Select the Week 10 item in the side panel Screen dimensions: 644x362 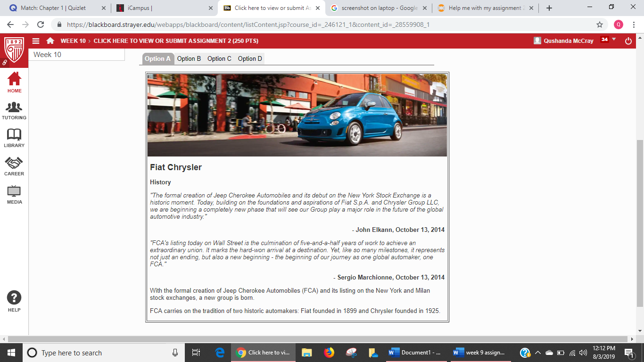coord(77,55)
